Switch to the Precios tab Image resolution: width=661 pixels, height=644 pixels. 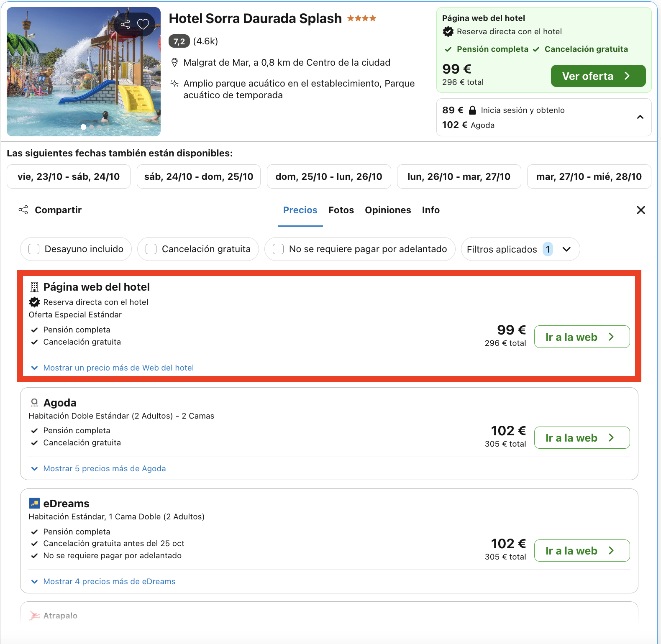coord(300,210)
